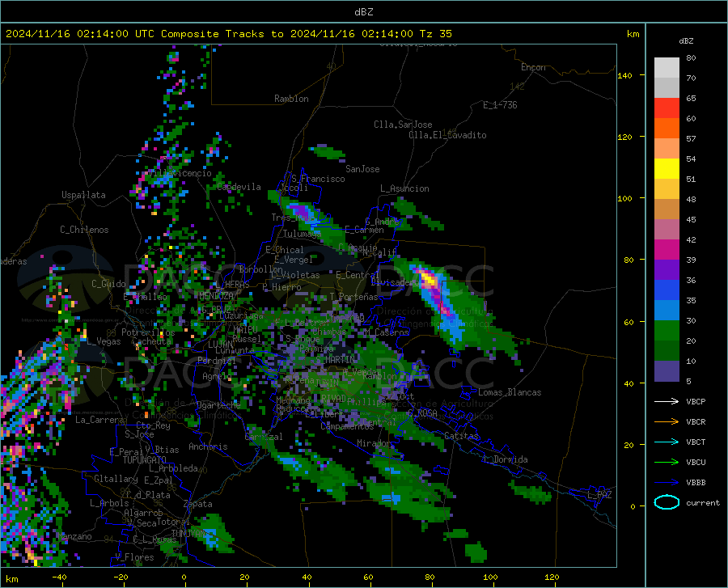728x588 pixels.
Task: Pick the green 30 dBZ color swatch
Action: click(667, 331)
